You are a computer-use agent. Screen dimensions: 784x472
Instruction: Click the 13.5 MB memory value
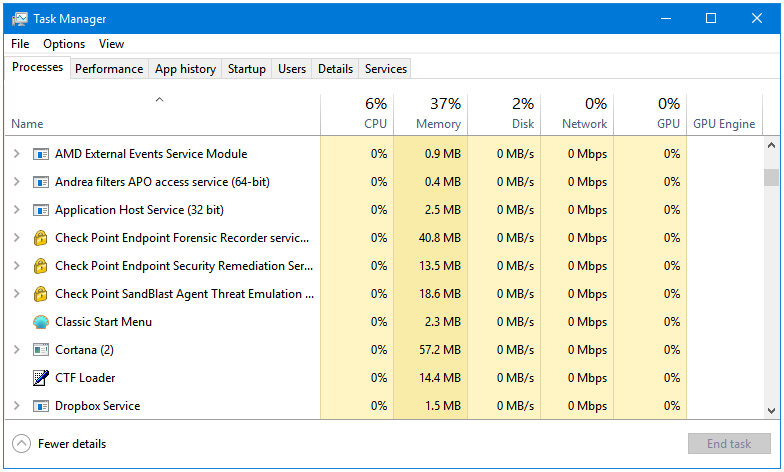(440, 266)
